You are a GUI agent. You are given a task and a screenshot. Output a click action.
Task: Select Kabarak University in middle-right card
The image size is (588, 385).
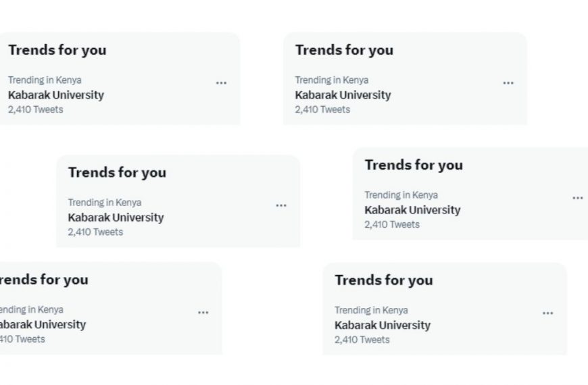(x=412, y=210)
